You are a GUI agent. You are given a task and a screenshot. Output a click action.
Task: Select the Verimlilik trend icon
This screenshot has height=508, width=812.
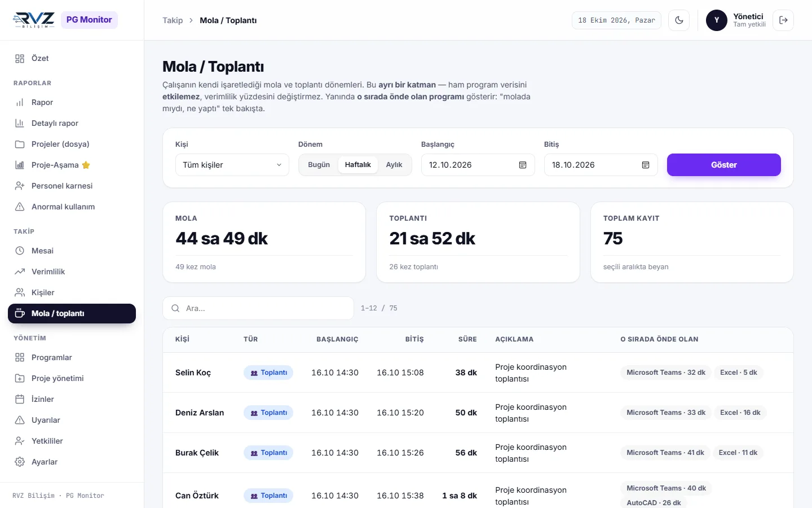20,271
